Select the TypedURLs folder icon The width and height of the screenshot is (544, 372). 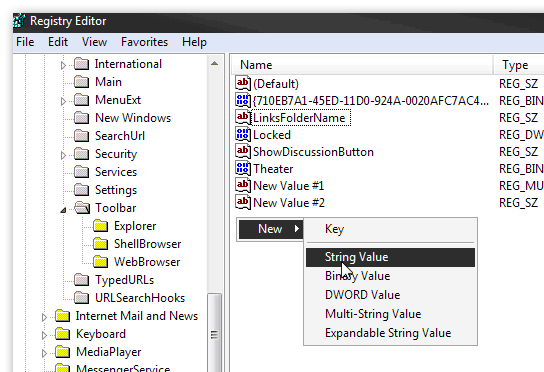82,280
